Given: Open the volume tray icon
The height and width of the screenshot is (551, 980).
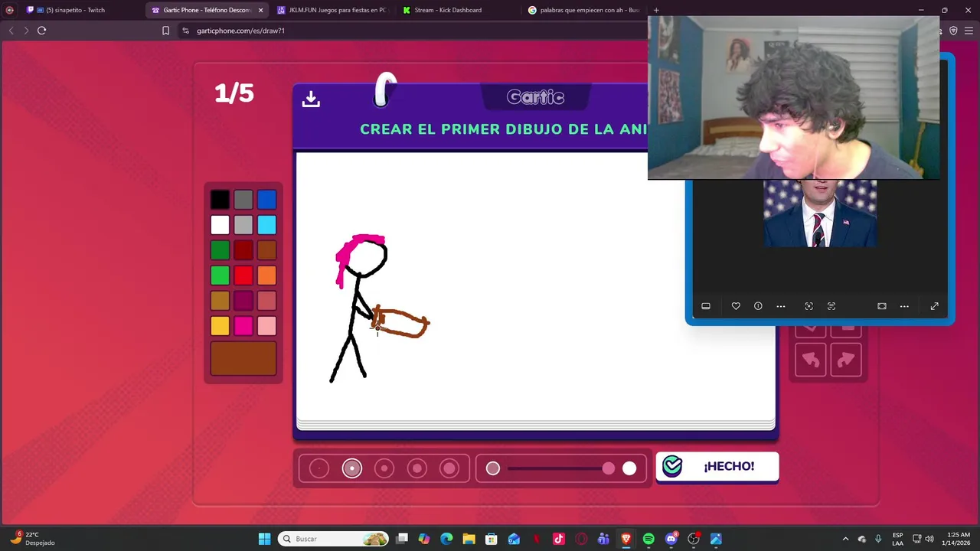Looking at the screenshot, I should click(929, 539).
